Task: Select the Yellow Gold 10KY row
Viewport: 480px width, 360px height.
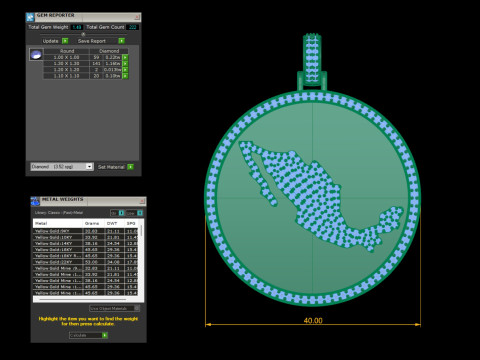Action: 86,237
